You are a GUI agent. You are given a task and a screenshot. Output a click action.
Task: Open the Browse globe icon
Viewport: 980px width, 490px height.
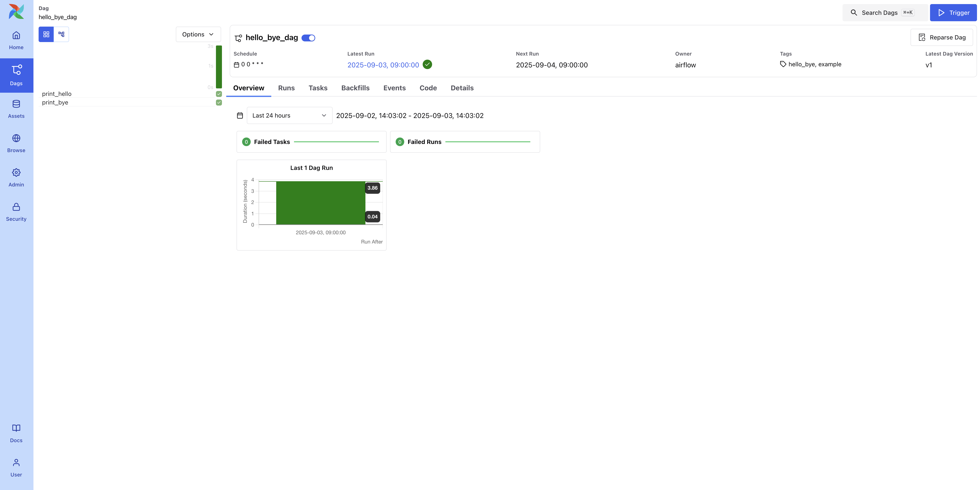point(16,143)
